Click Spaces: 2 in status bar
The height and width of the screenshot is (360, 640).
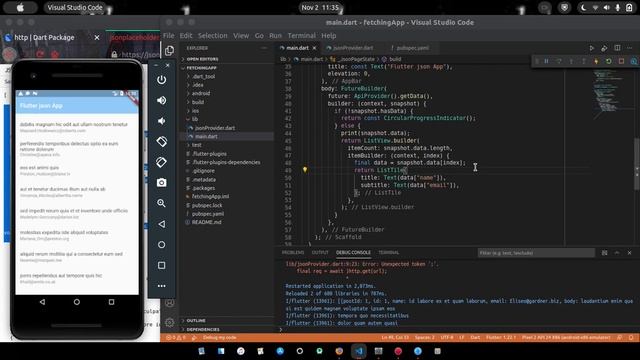(x=424, y=338)
